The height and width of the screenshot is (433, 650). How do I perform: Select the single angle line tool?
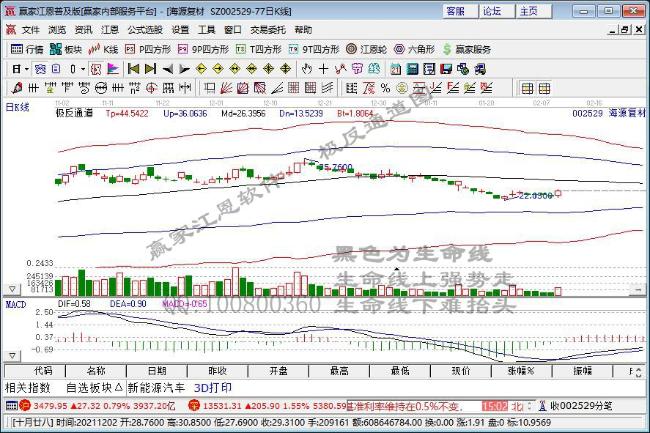[276, 88]
